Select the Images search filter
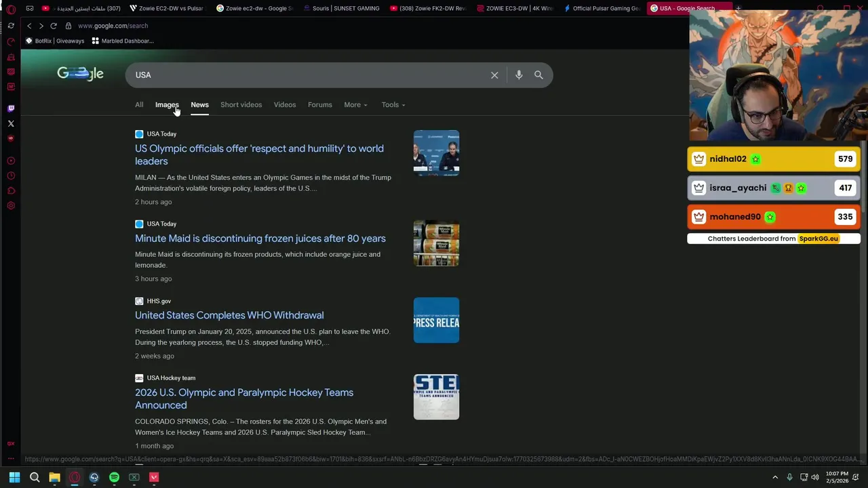This screenshot has width=868, height=488. tap(167, 105)
